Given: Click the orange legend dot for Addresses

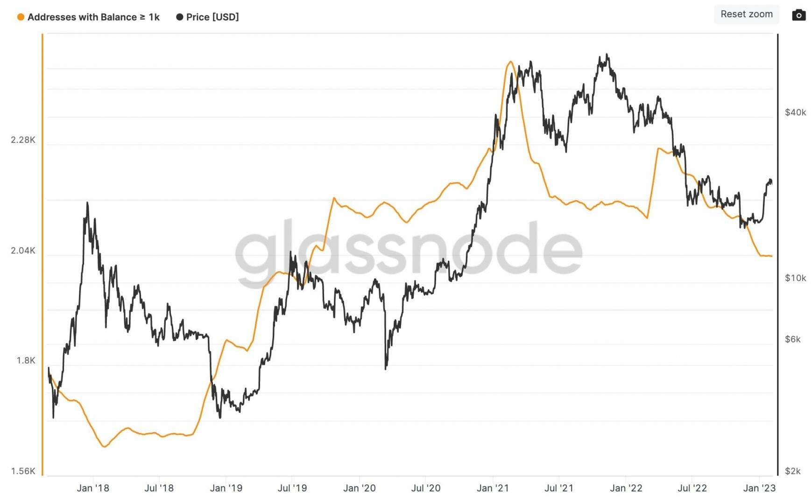Looking at the screenshot, I should pyautogui.click(x=21, y=17).
